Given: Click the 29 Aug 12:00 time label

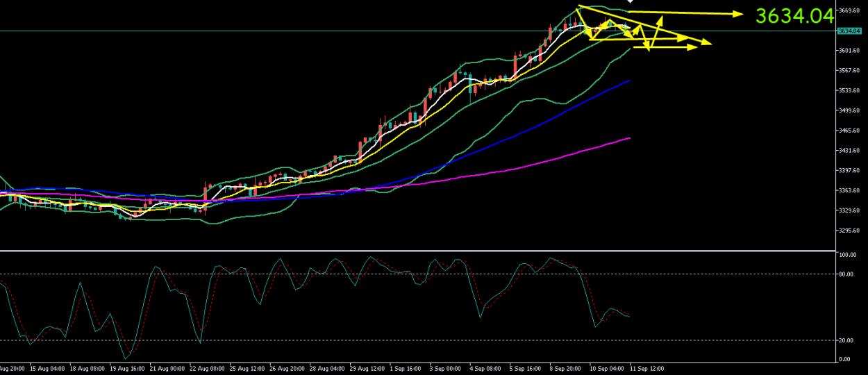Looking at the screenshot, I should pos(368,369).
